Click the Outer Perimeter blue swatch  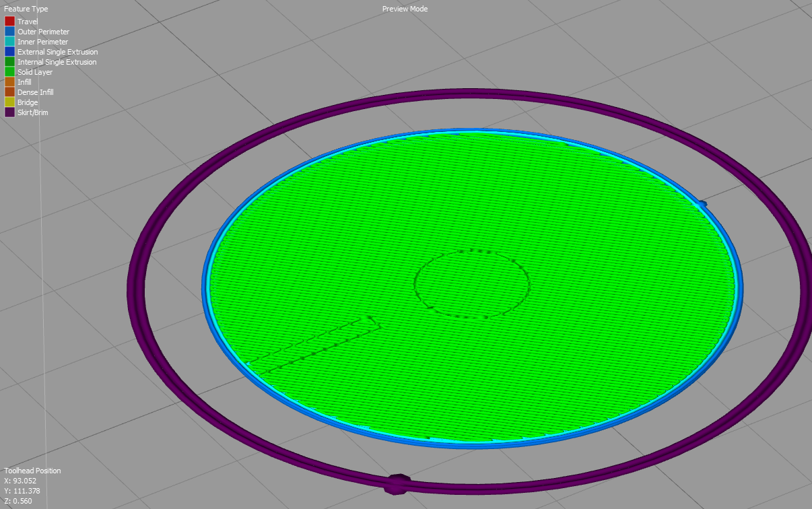point(9,32)
